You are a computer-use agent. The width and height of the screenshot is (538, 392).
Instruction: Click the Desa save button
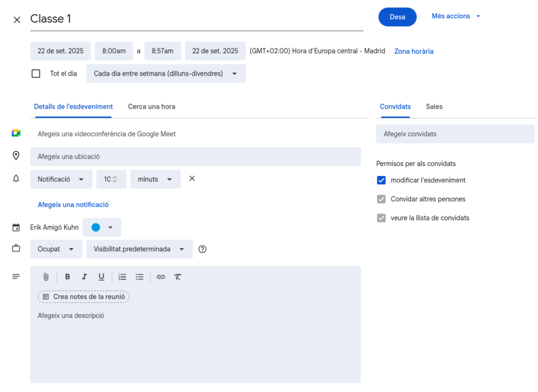point(397,17)
